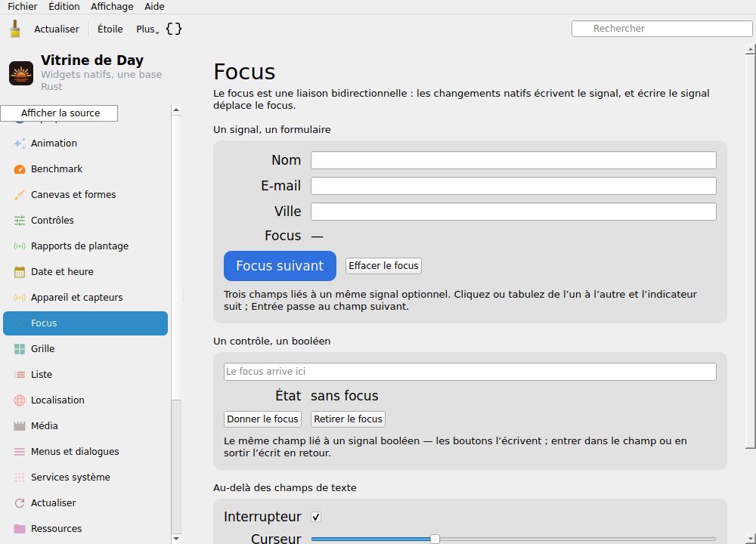Click the main page scrollbar up arrow
The image size is (756, 544).
750,49
